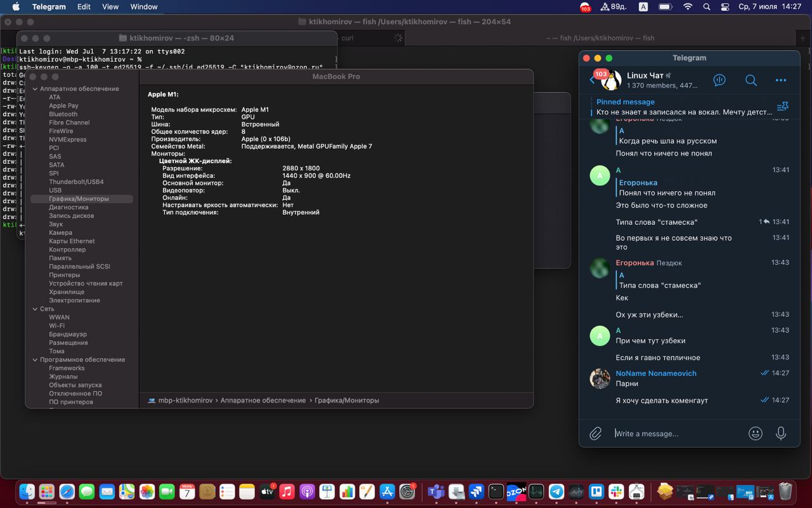Open the emoji picker in Telegram
812x508 pixels.
pos(755,433)
